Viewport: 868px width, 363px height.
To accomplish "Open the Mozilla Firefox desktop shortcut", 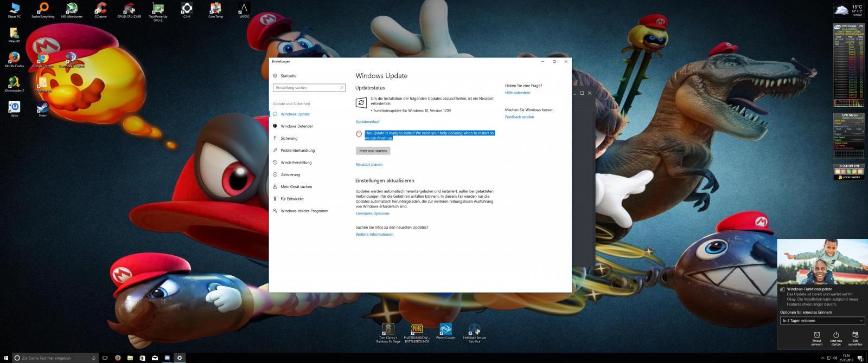I will (x=14, y=60).
